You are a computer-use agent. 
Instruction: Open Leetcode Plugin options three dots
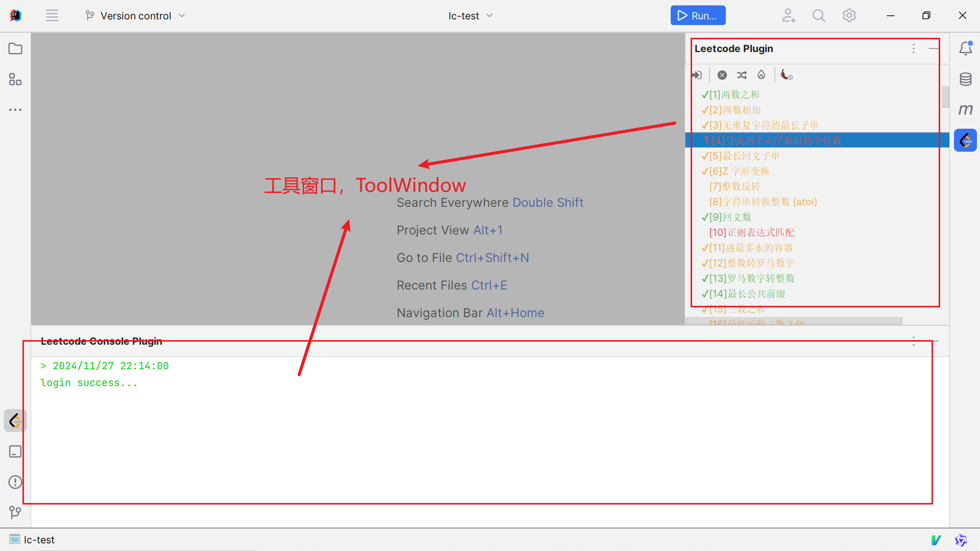914,49
